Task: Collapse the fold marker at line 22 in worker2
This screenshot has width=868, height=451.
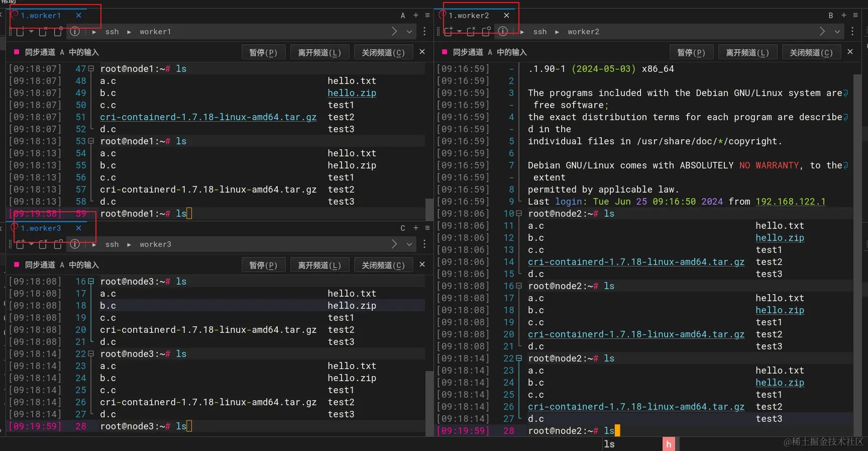Action: 519,358
